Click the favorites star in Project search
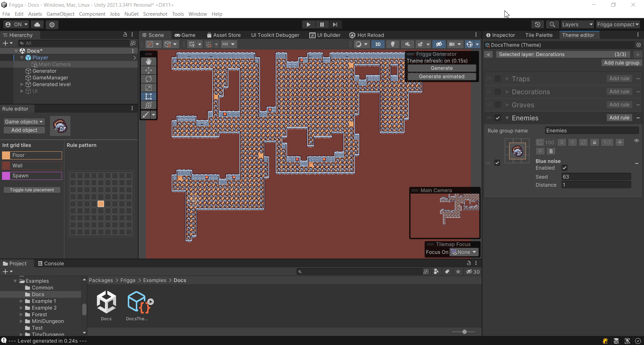Viewport: 644px width, 345px height. coord(458,272)
